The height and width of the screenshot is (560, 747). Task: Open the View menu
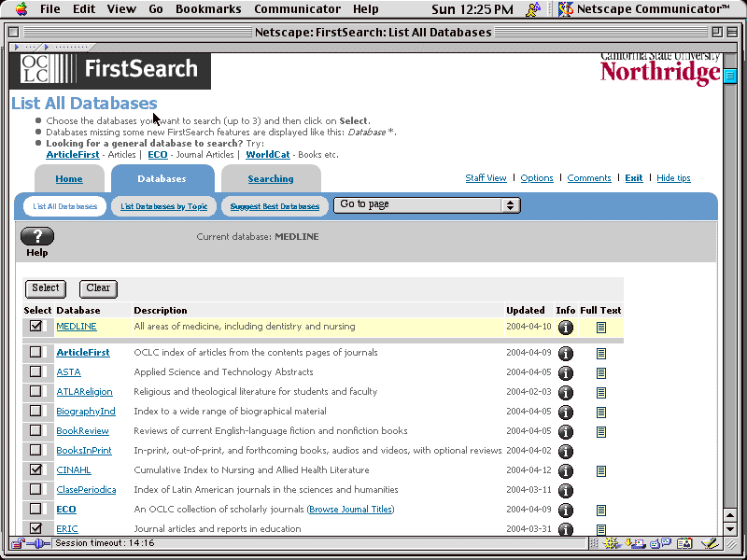121,8
